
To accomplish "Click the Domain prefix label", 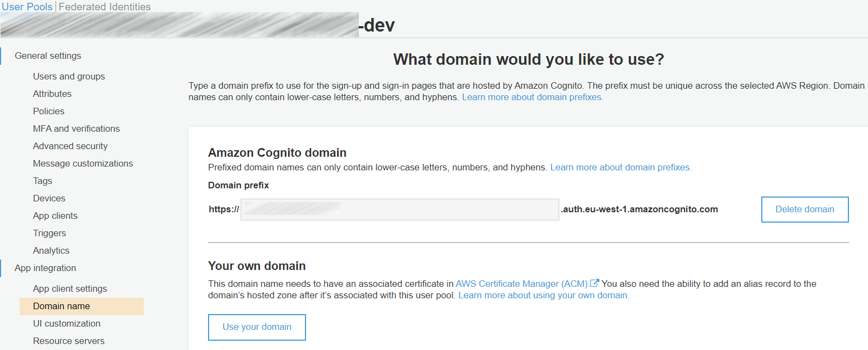I will click(x=239, y=185).
